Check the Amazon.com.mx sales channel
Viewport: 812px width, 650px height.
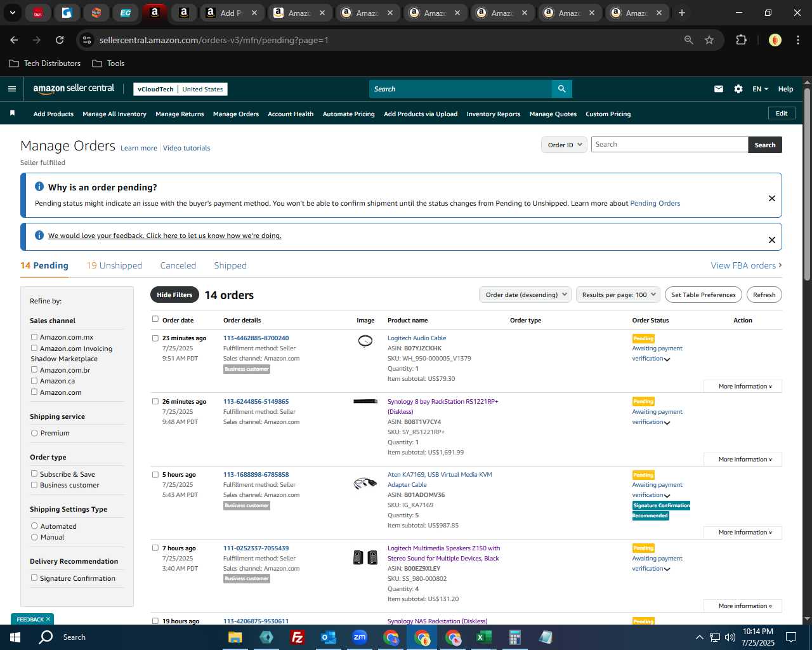tap(34, 337)
